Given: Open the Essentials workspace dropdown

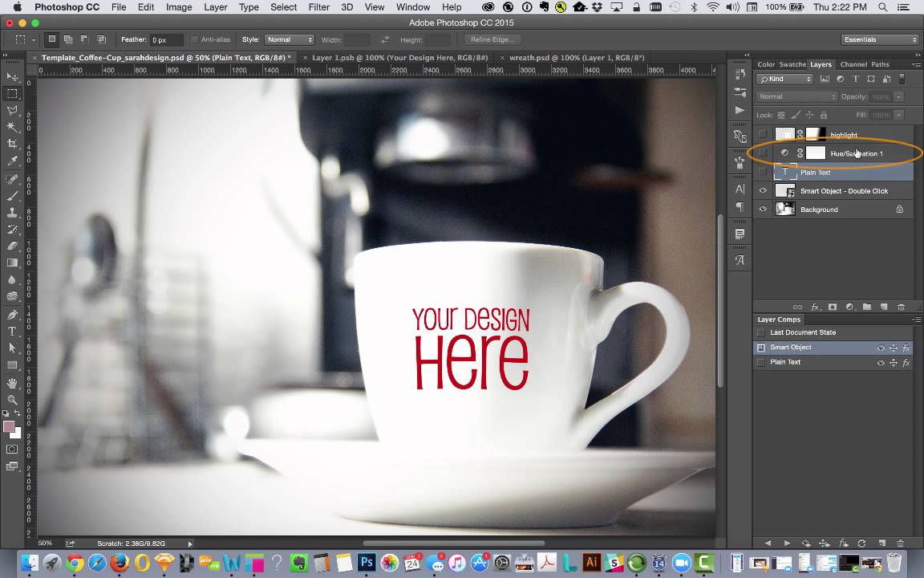Looking at the screenshot, I should click(x=880, y=39).
